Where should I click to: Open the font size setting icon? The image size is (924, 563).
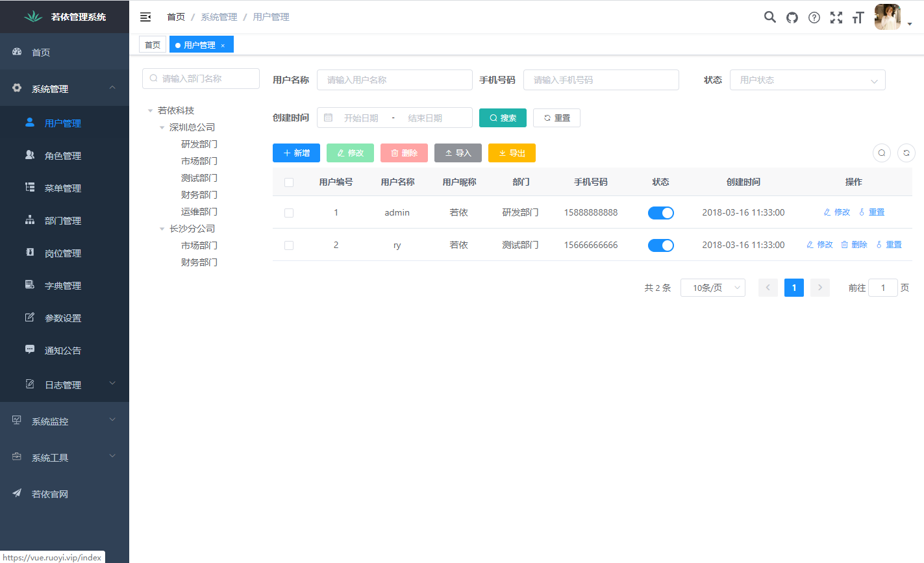coord(858,18)
